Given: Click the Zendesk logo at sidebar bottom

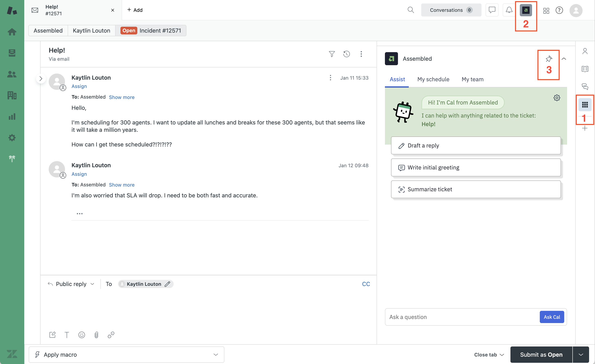Looking at the screenshot, I should click(12, 354).
